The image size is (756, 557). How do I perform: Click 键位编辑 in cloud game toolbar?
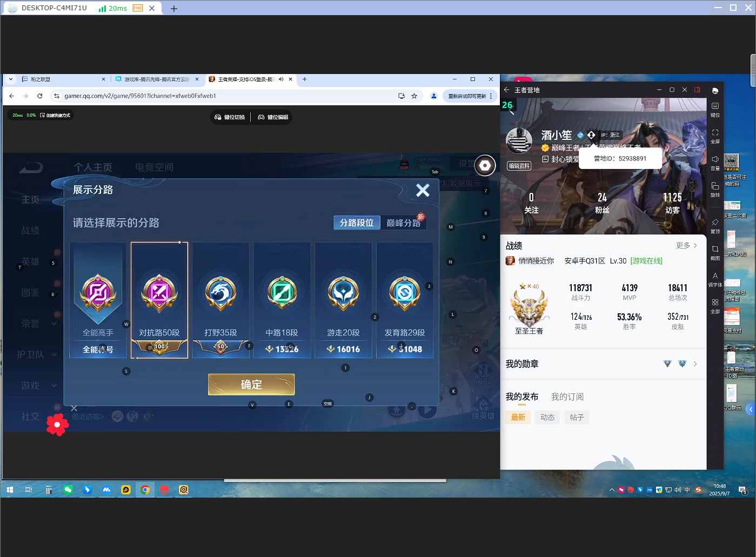tap(273, 117)
